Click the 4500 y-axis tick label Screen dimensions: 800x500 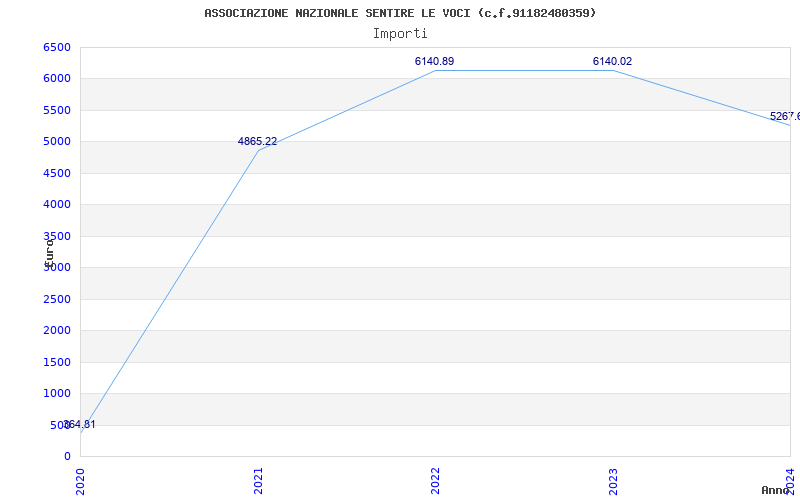click(x=57, y=173)
